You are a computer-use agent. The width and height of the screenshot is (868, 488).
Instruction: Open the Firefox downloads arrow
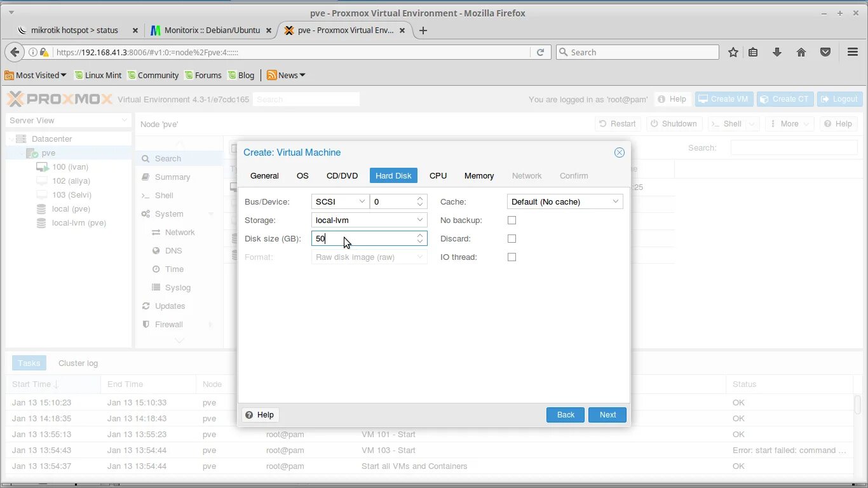(x=776, y=52)
